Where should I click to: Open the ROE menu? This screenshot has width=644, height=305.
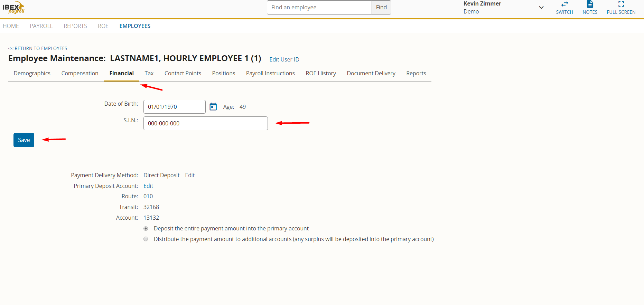click(x=103, y=26)
